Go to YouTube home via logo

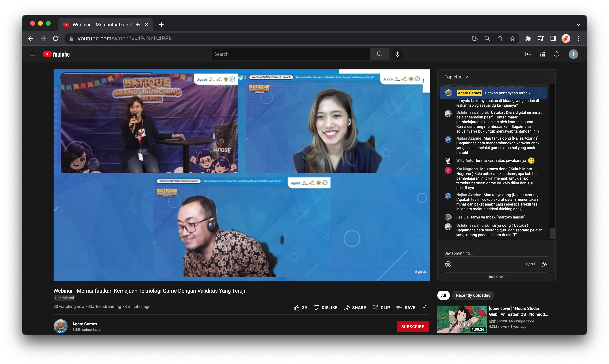pyautogui.click(x=57, y=54)
